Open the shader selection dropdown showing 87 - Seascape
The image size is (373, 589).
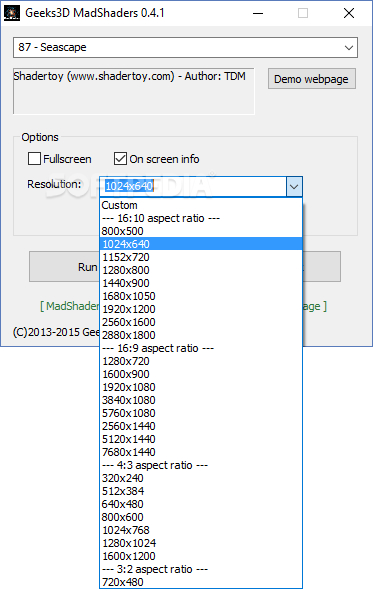point(185,47)
